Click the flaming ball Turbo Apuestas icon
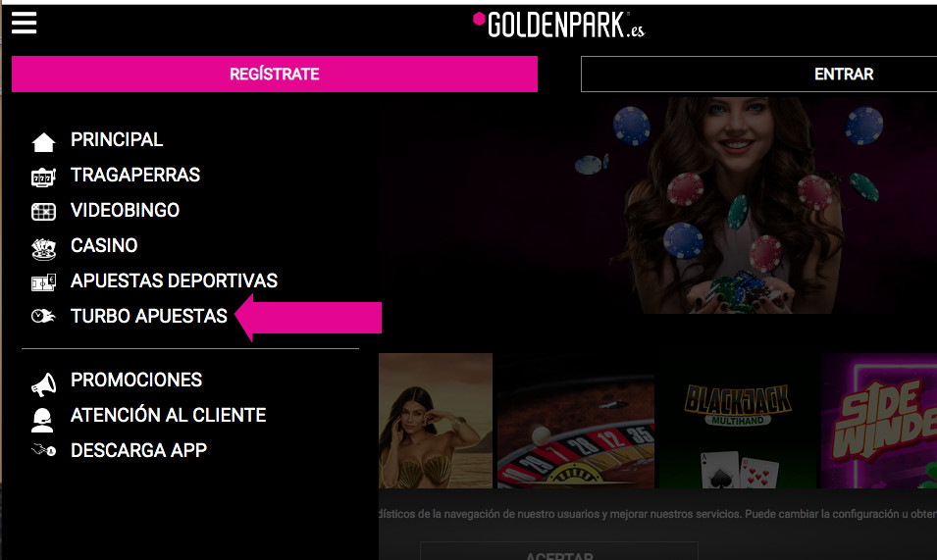The width and height of the screenshot is (937, 560). [43, 316]
